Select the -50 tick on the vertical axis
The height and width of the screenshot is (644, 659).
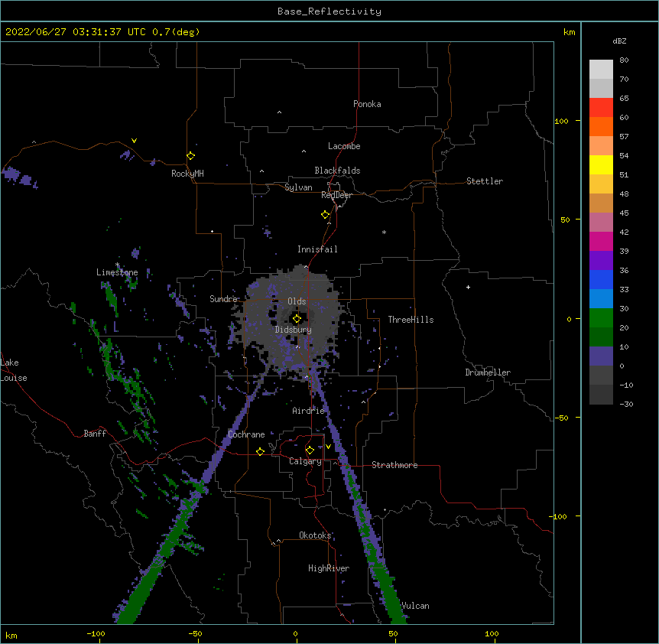pyautogui.click(x=560, y=418)
